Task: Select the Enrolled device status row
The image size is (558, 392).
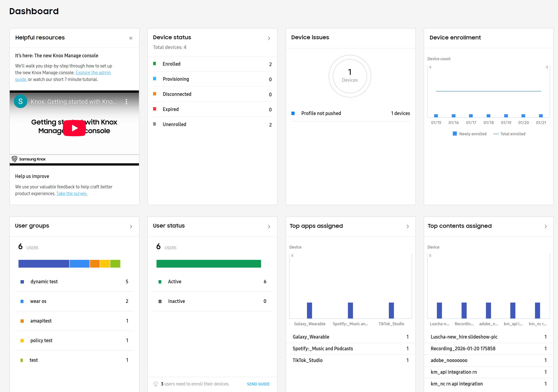Action: [x=212, y=64]
